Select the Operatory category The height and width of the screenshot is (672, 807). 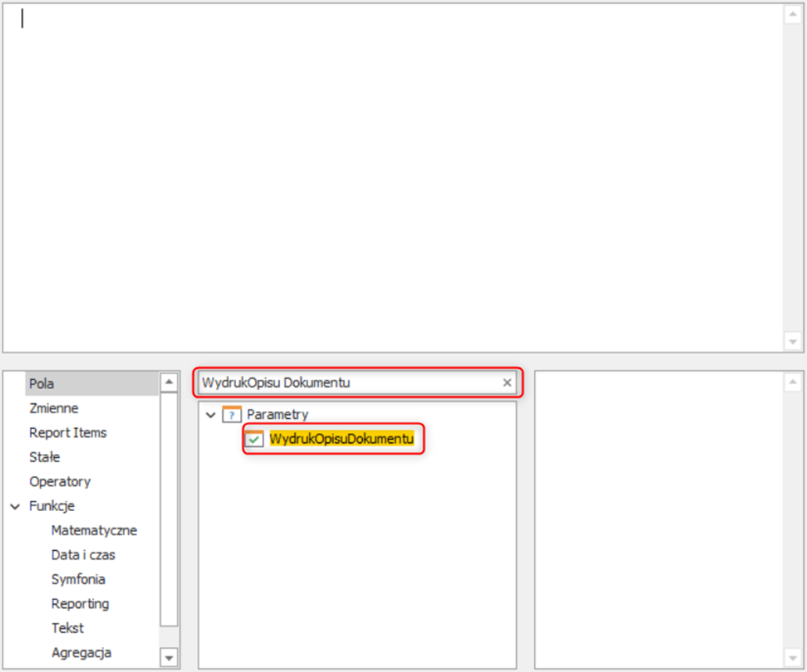point(60,481)
